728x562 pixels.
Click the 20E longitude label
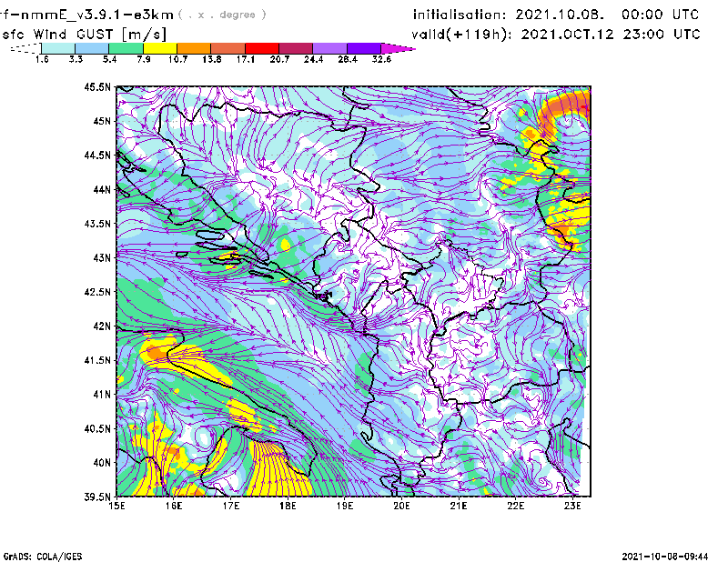click(x=401, y=506)
